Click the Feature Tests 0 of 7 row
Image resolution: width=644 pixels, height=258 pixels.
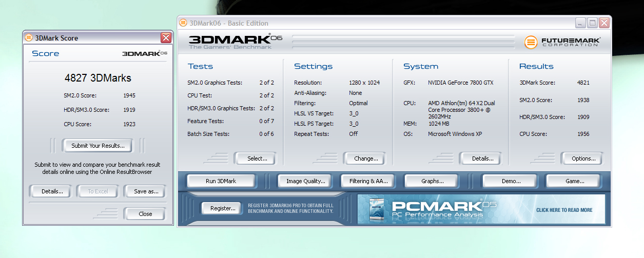(231, 121)
